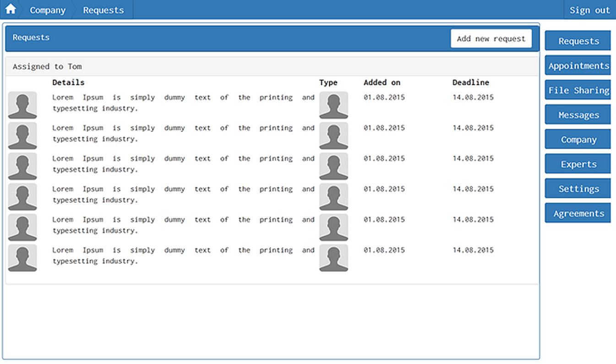Screen dimensions: 616x364
Task: Click the fifth row's user avatar
Action: pos(22,228)
